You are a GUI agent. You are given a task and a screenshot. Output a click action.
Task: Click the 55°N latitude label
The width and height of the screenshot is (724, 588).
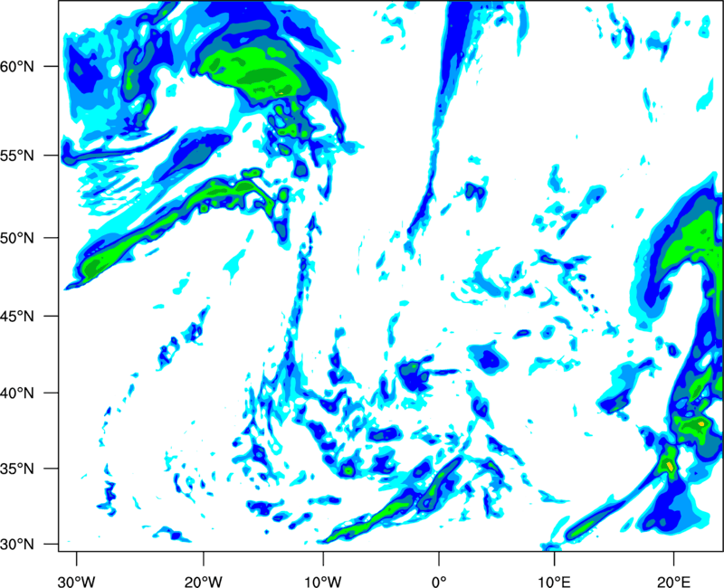click(x=17, y=156)
